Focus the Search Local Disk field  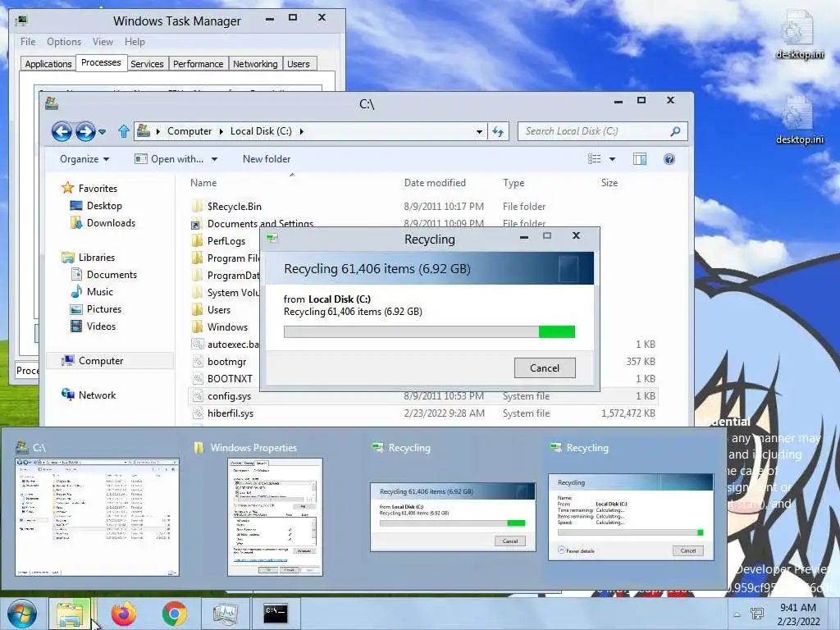coord(602,131)
